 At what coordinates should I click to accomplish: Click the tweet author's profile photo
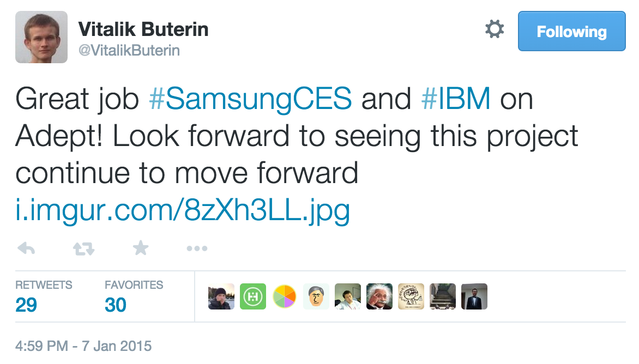(41, 37)
